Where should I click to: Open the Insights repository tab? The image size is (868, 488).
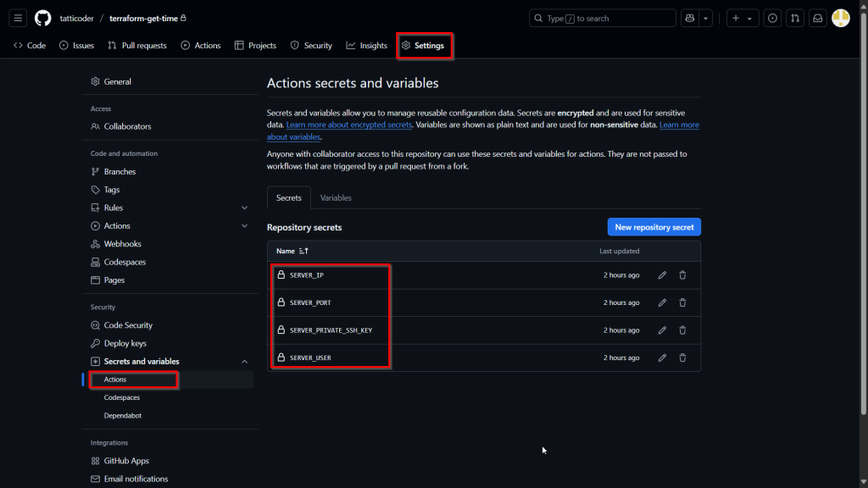[366, 46]
